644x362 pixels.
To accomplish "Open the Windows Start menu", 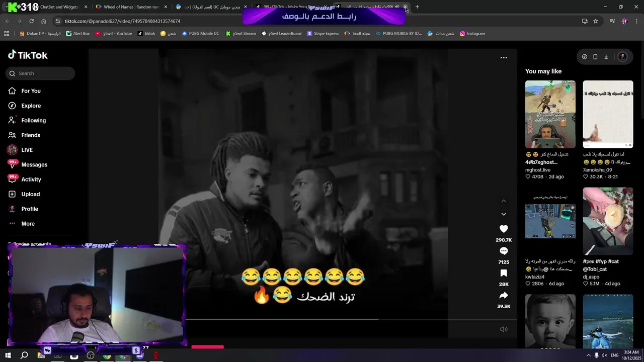I will (8, 355).
